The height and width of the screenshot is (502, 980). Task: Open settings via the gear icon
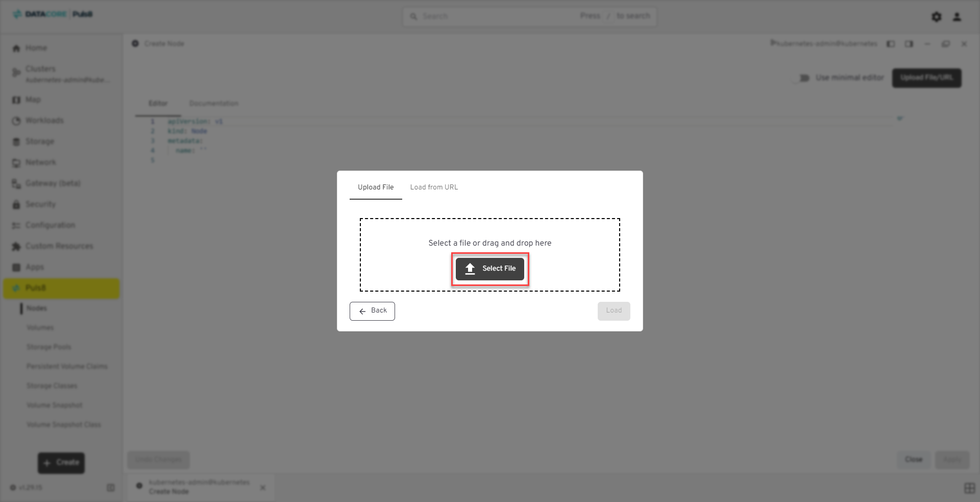[936, 17]
